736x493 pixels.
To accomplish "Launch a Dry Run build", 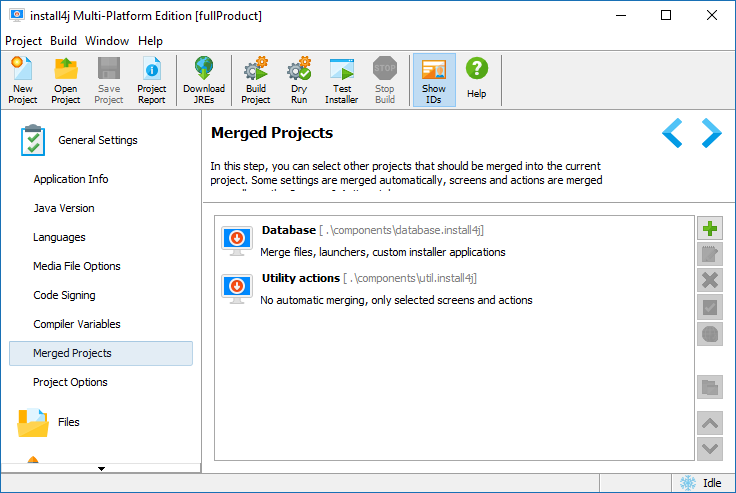I will [299, 80].
